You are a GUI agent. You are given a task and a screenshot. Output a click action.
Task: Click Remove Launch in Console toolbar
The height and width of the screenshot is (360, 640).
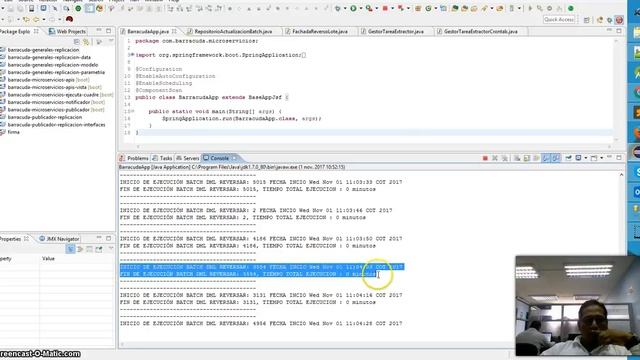(x=495, y=158)
